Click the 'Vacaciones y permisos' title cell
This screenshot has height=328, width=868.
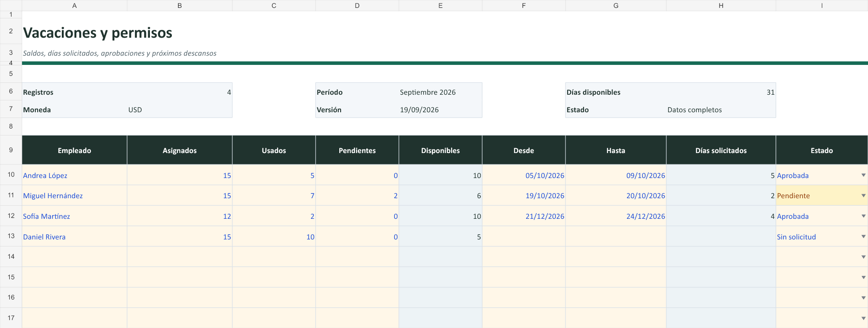[x=98, y=33]
